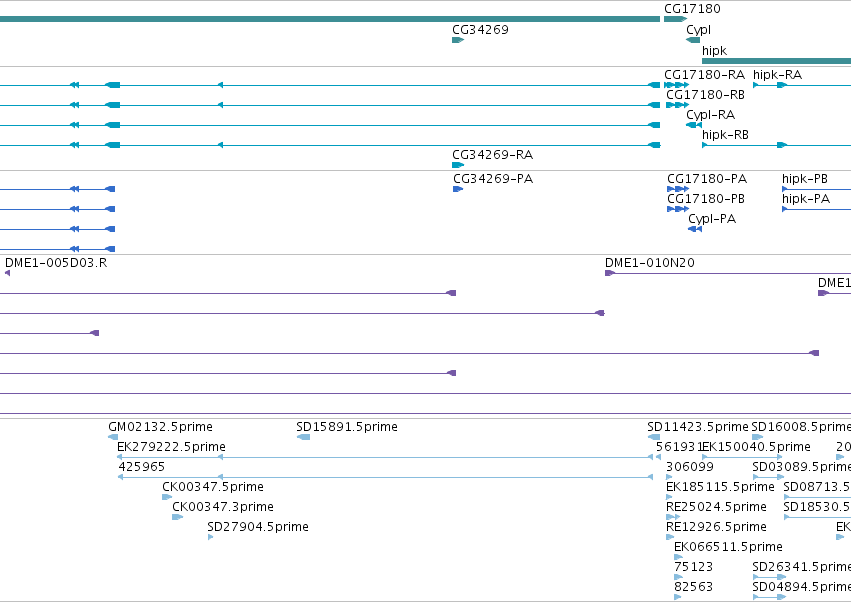Image resolution: width=851 pixels, height=602 pixels.
Task: Select EST EK150040.5prime label
Action: tap(756, 447)
